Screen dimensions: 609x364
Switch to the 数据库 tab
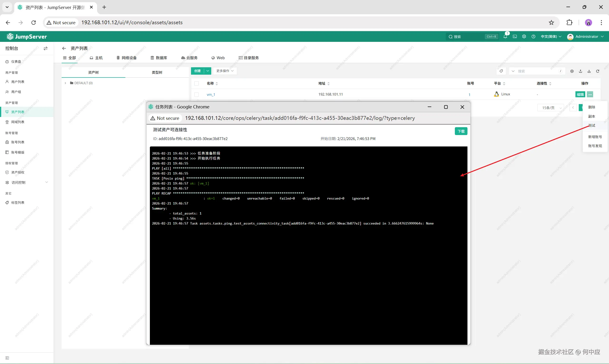pos(159,58)
